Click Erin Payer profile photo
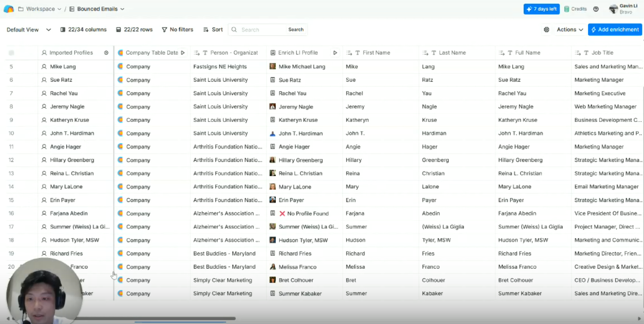This screenshot has width=644, height=324. tap(273, 200)
